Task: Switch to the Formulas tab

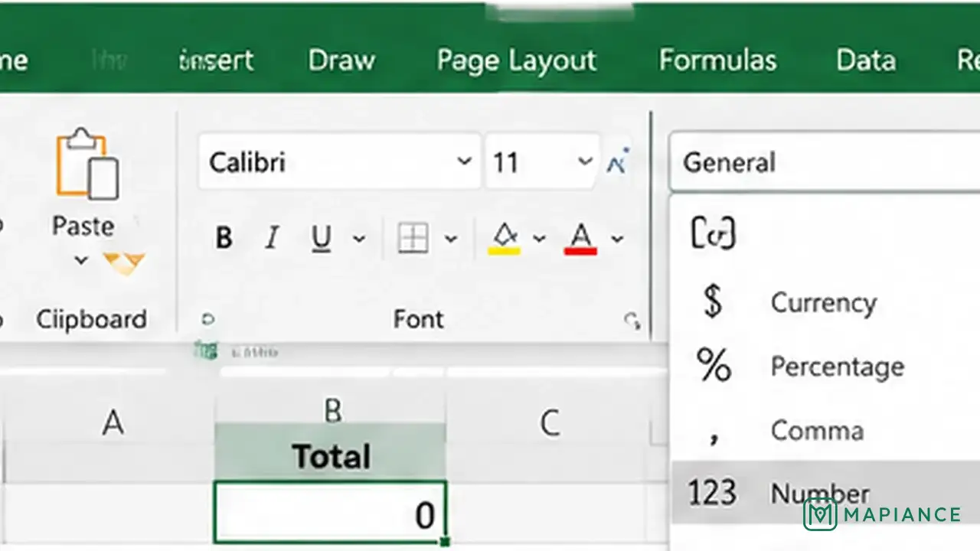Action: [717, 60]
